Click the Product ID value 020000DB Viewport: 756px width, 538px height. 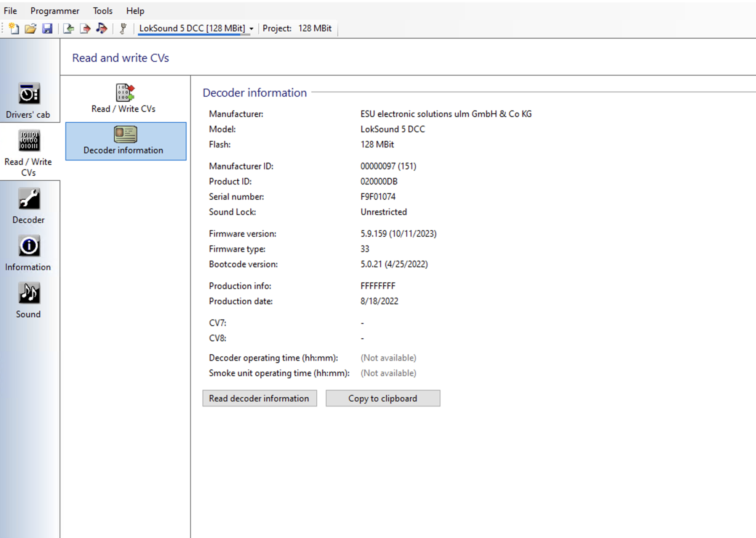pos(379,182)
